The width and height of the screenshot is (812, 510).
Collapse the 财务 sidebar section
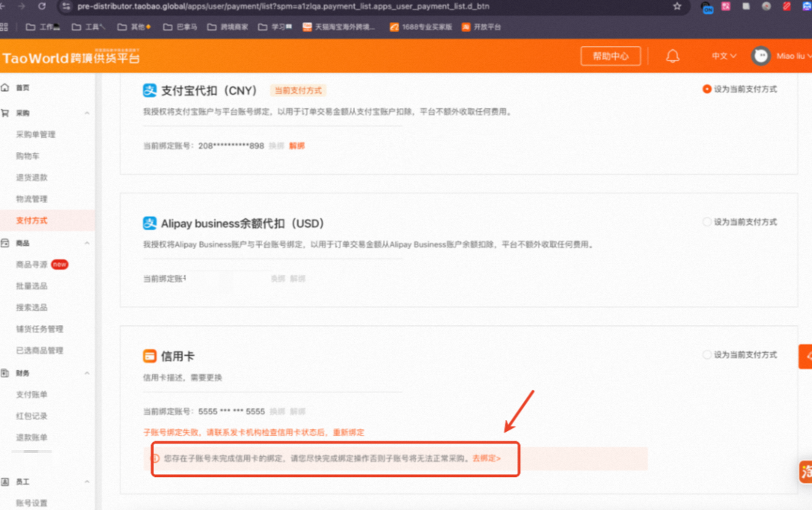click(x=87, y=373)
